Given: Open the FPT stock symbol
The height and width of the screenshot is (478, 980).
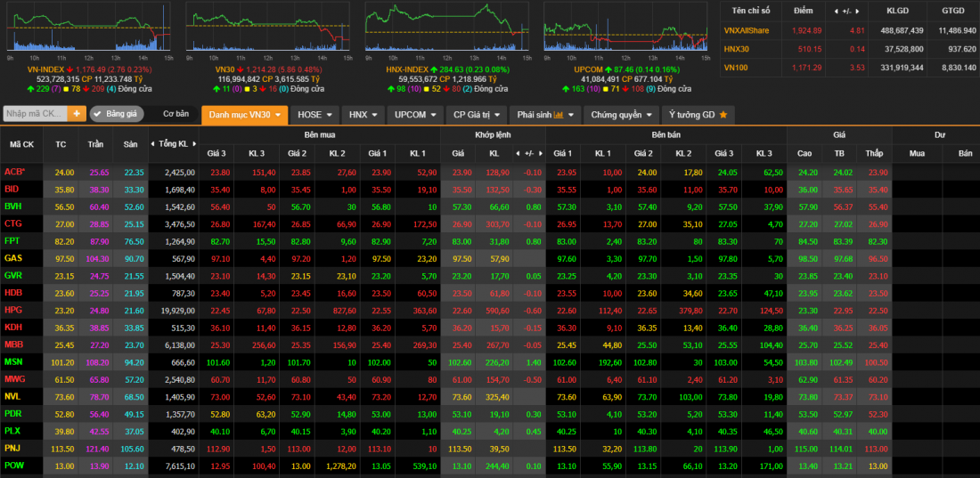Looking at the screenshot, I should [x=12, y=240].
